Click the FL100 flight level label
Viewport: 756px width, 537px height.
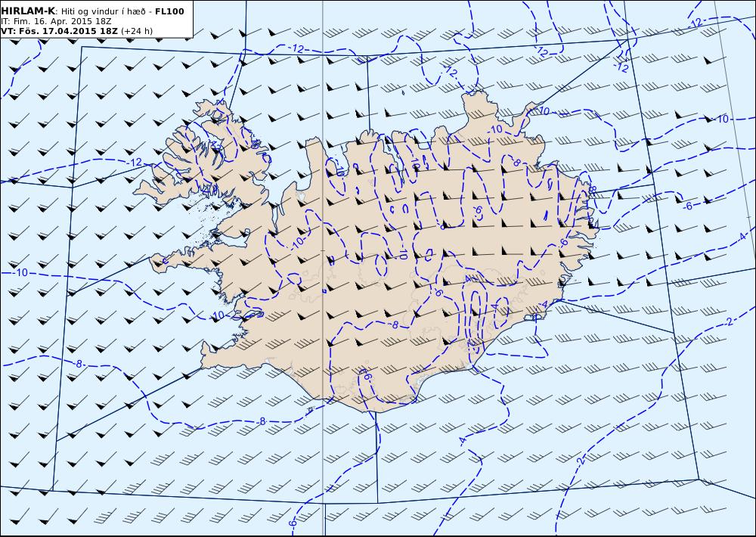coord(169,11)
